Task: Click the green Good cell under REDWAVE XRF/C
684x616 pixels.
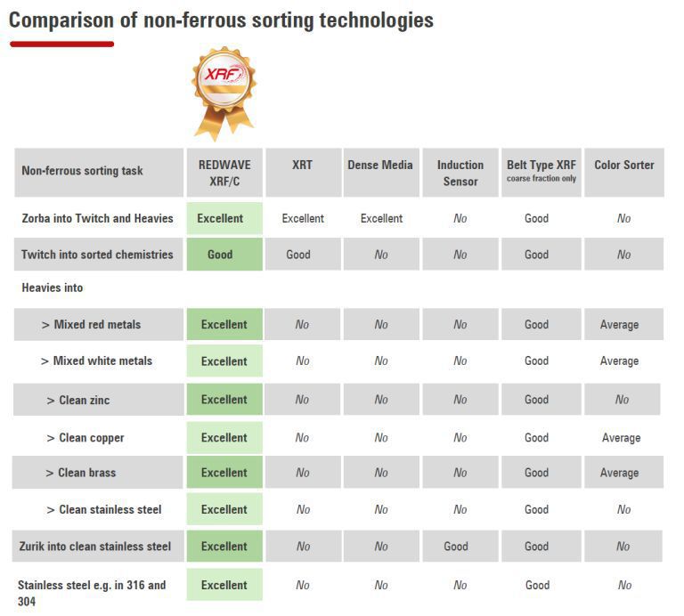Action: click(x=220, y=255)
